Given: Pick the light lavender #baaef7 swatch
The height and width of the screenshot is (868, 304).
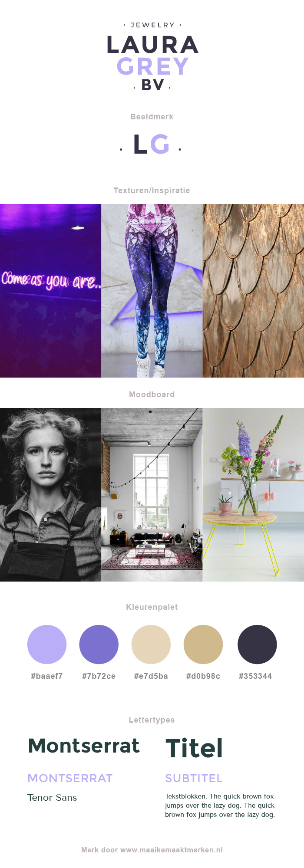Looking at the screenshot, I should pos(47,644).
